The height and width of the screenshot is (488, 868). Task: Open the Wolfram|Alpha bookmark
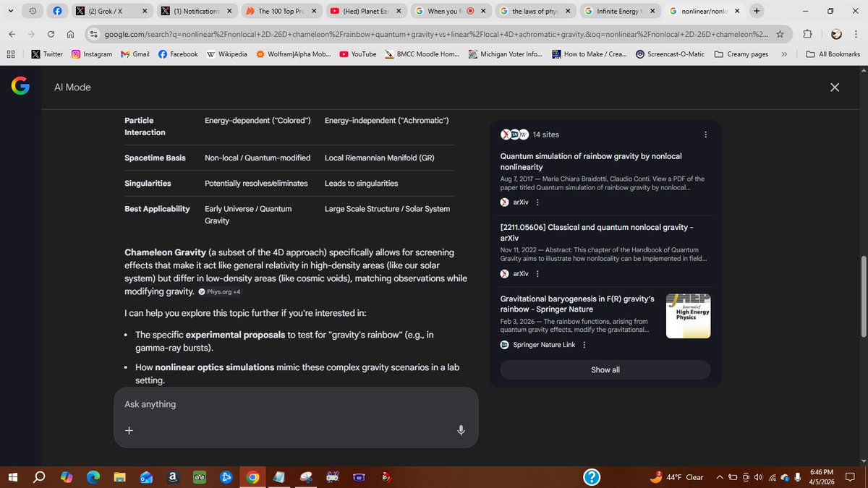tap(293, 54)
